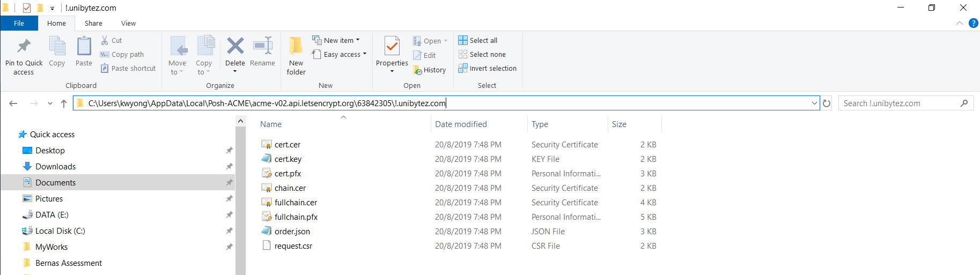Screen dimensions: 980x275
Task: Click Invert selection
Action: coord(488,68)
